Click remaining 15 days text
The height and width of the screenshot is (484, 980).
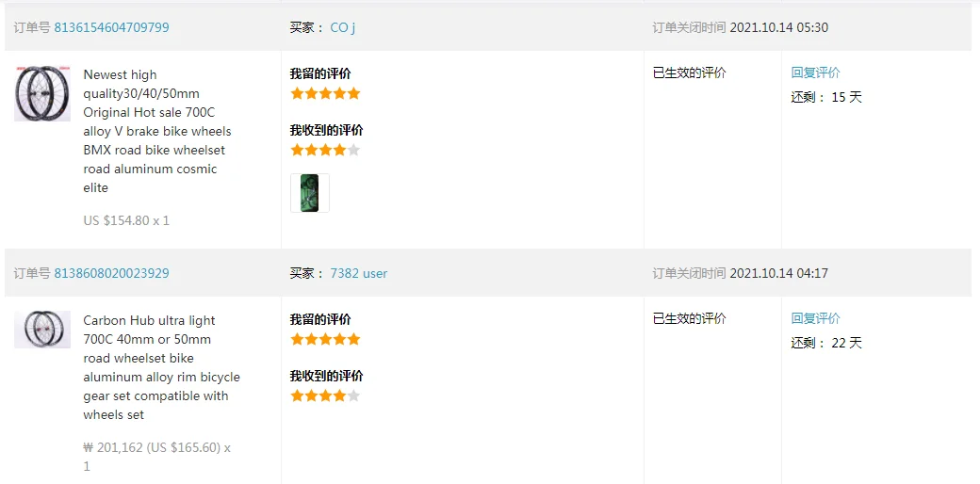826,97
